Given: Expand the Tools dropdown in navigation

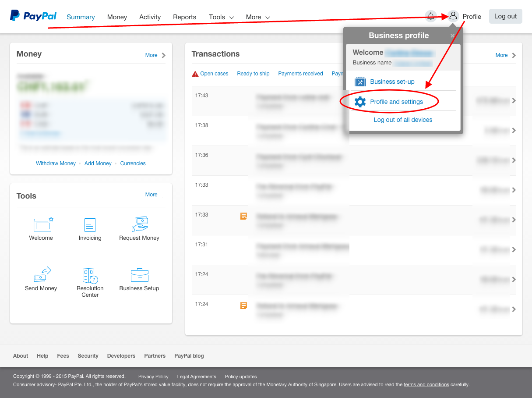Looking at the screenshot, I should pos(221,17).
